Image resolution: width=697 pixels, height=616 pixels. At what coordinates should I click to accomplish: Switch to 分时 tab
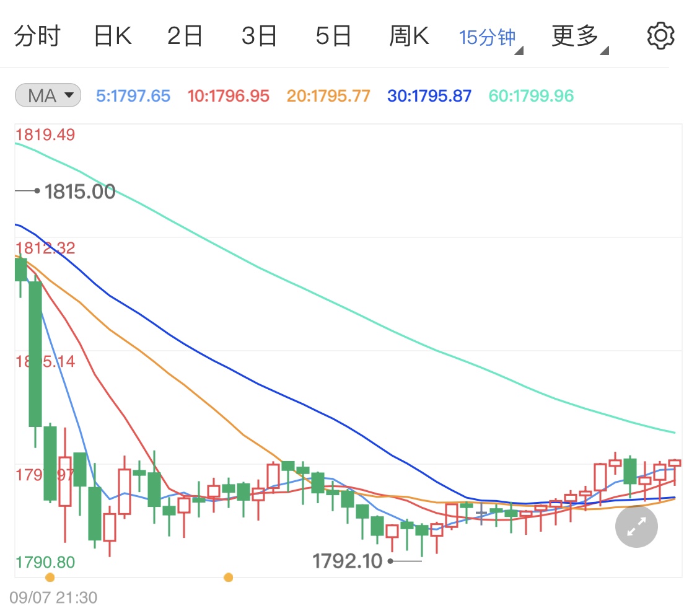tap(37, 36)
